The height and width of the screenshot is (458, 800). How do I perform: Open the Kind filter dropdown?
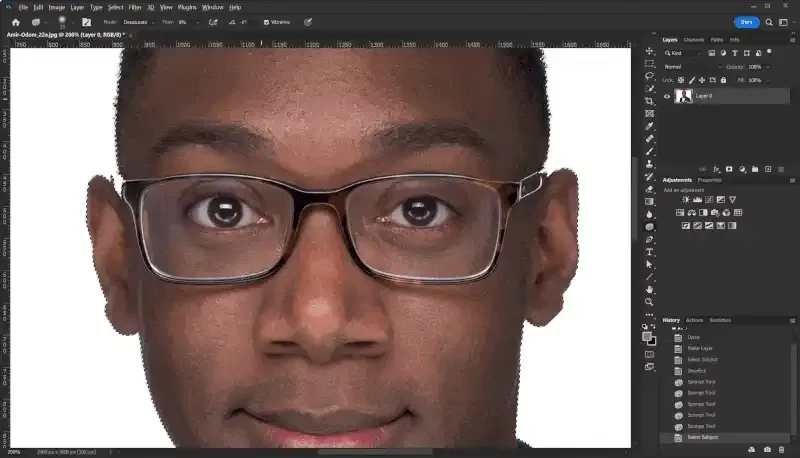click(683, 53)
